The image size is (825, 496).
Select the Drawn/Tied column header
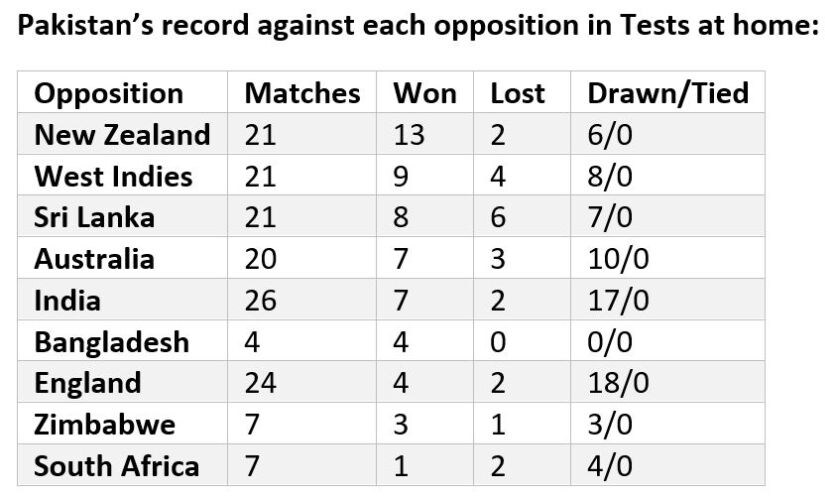click(x=668, y=93)
